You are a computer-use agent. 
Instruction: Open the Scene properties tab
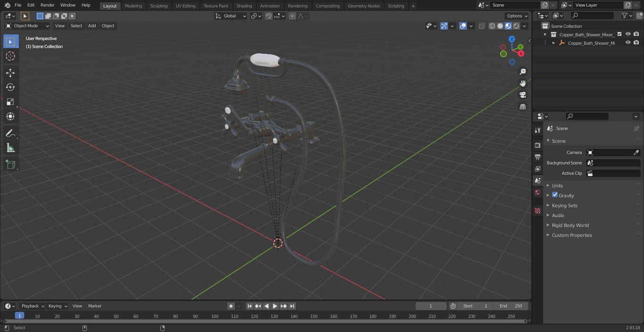click(537, 180)
